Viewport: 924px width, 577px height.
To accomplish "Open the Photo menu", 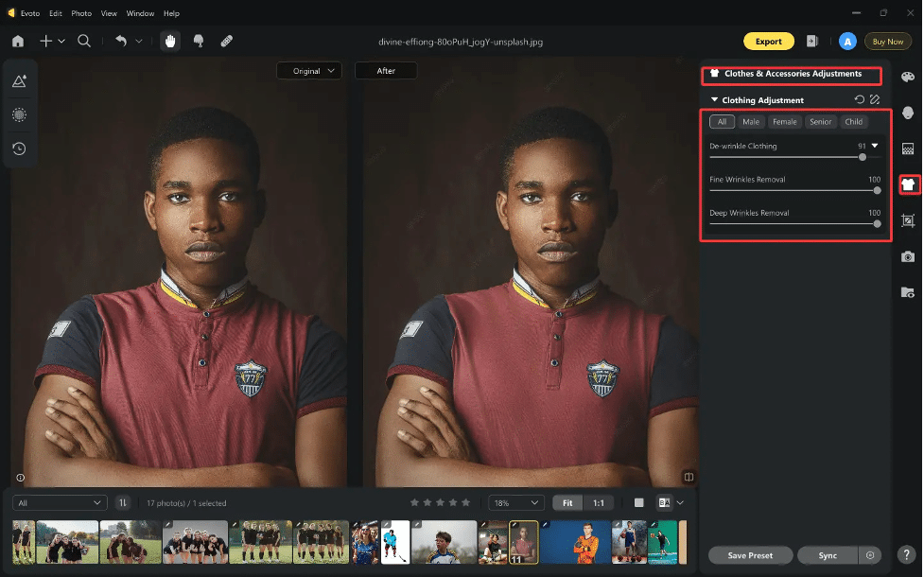I will click(81, 13).
